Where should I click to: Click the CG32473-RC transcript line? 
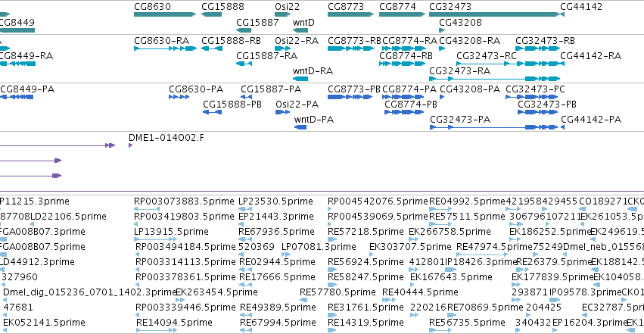[508, 64]
